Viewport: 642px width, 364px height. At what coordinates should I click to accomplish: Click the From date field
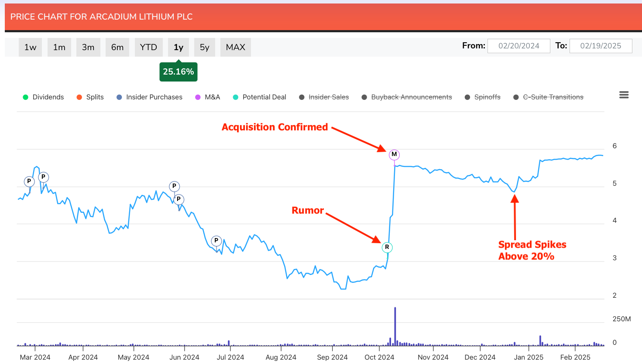pos(518,46)
